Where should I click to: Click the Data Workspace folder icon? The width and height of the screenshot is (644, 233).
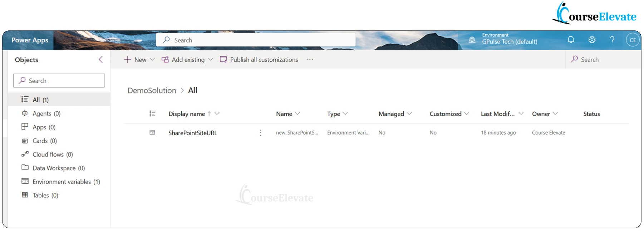tap(25, 167)
